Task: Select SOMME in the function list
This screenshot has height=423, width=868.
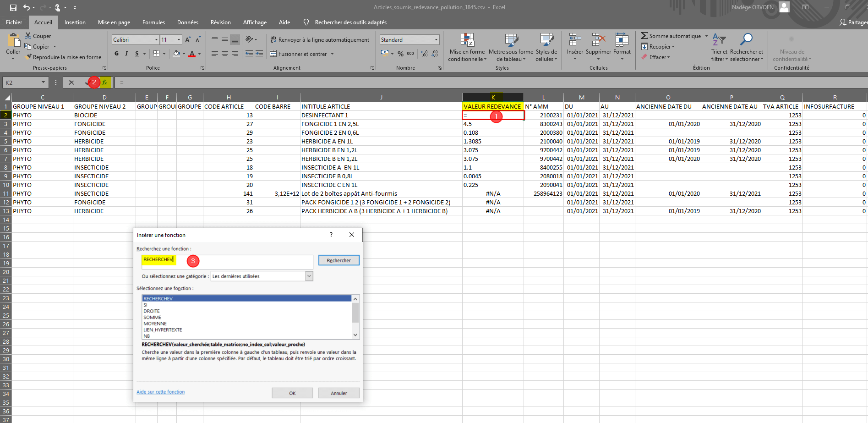Action: pos(152,317)
